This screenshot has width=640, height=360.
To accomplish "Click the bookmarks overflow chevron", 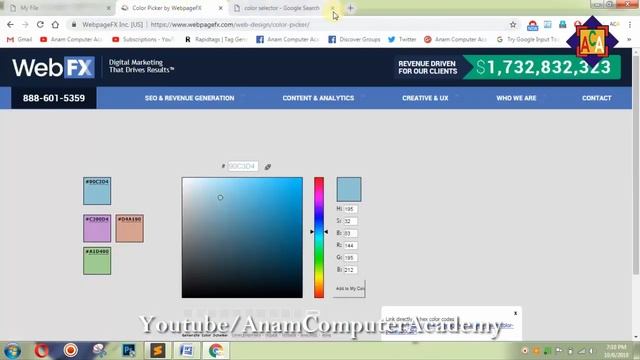I will point(629,40).
